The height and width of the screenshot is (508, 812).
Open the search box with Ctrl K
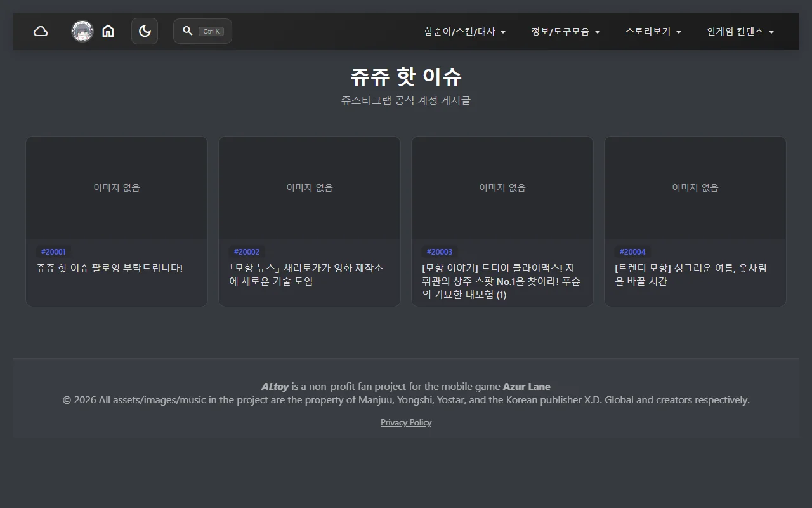pos(202,31)
